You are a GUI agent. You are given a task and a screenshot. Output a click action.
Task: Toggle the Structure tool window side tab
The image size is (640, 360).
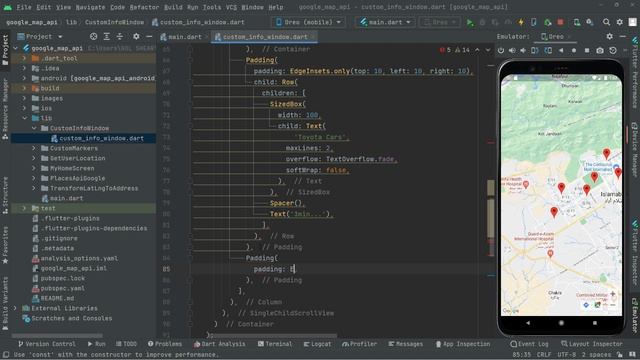[x=5, y=195]
